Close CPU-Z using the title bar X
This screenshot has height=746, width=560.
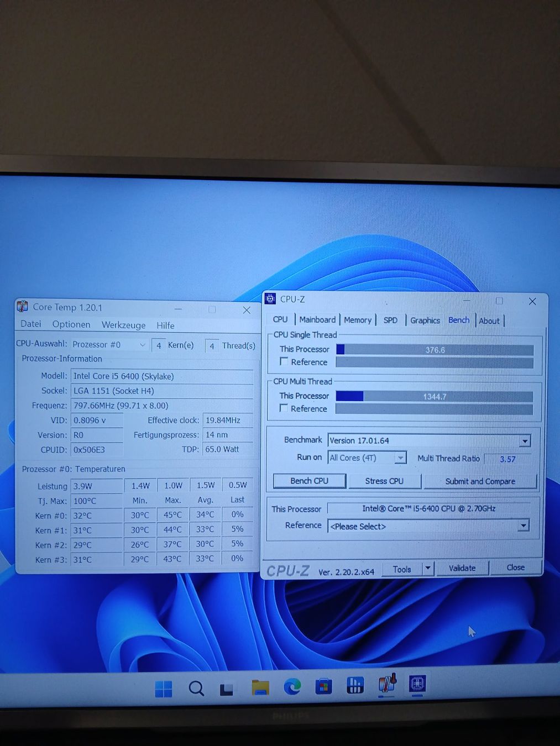pos(532,301)
